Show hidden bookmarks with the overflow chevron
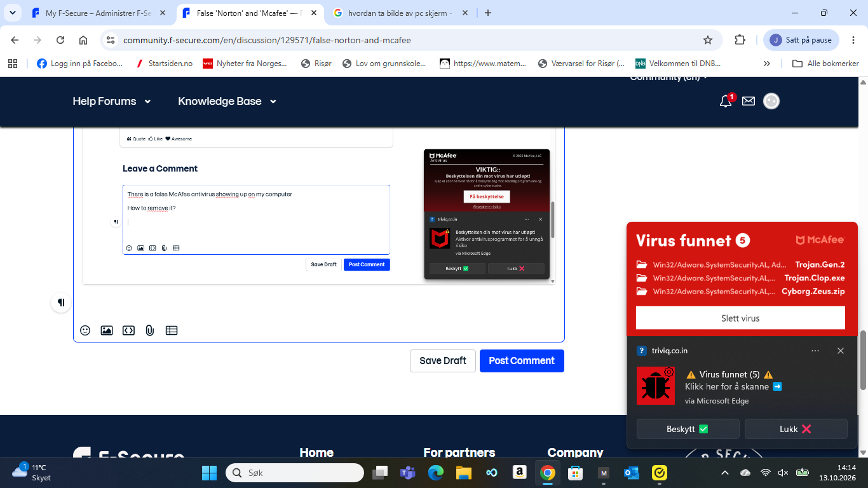 coord(766,64)
